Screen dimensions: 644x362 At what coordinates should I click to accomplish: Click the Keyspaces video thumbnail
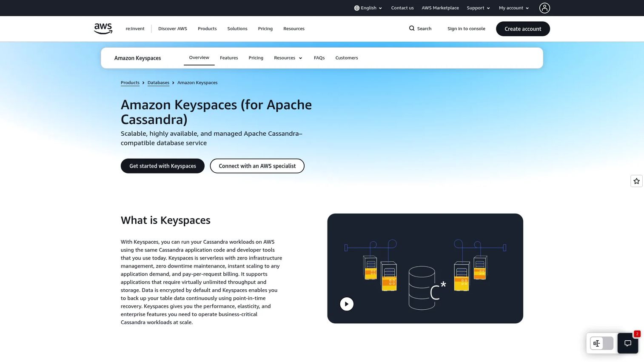425,268
